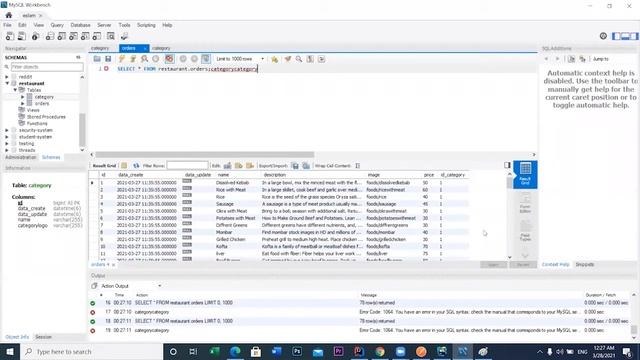Expand the security-system schema

click(x=7, y=130)
